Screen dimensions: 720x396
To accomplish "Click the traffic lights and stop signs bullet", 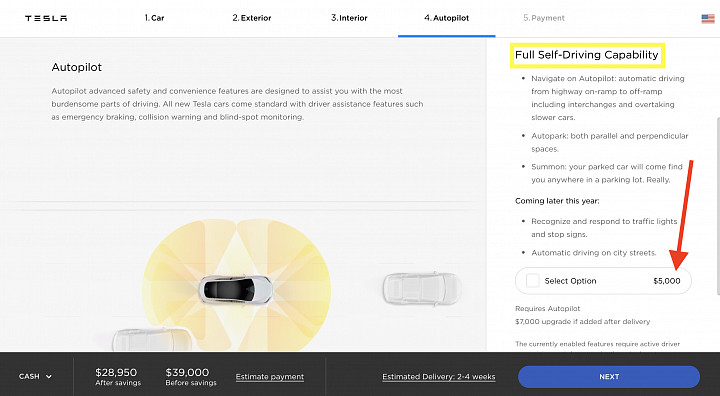I will (x=604, y=228).
